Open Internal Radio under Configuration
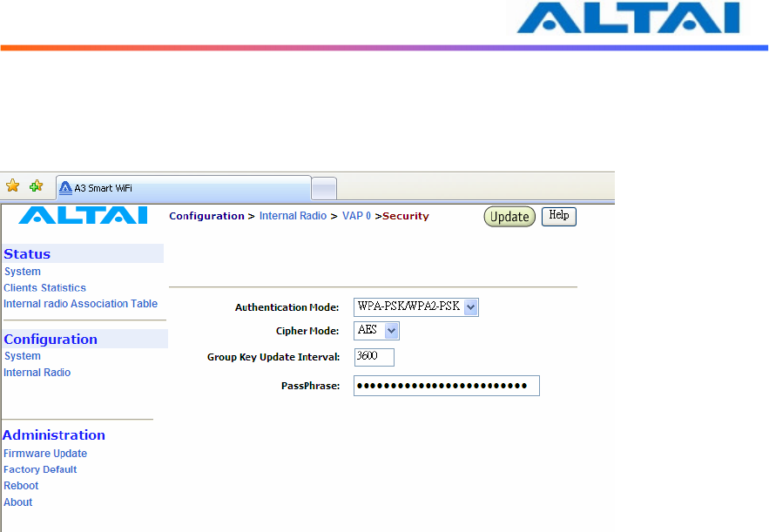 pos(37,373)
